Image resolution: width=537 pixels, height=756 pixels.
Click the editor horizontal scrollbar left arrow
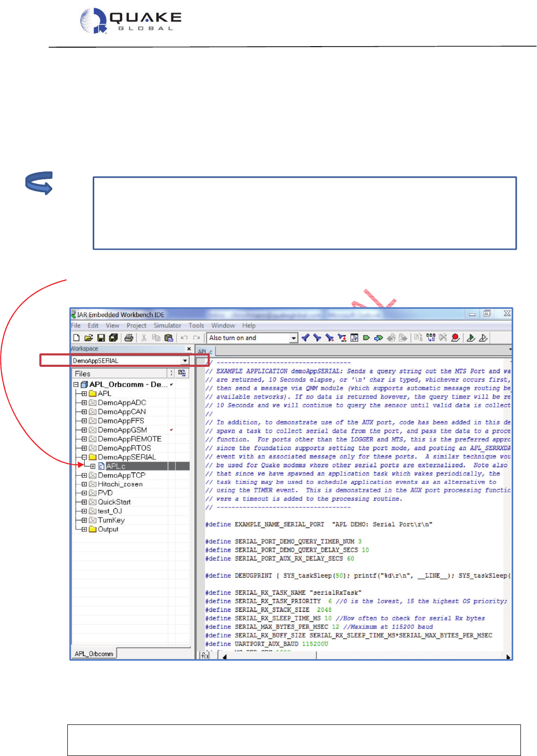224,656
